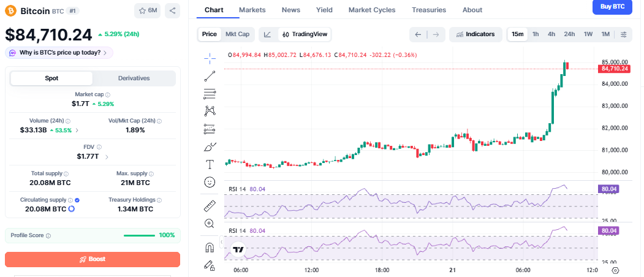Show info for Profile Score
Viewport: 644px width, 277px height.
tap(48, 236)
